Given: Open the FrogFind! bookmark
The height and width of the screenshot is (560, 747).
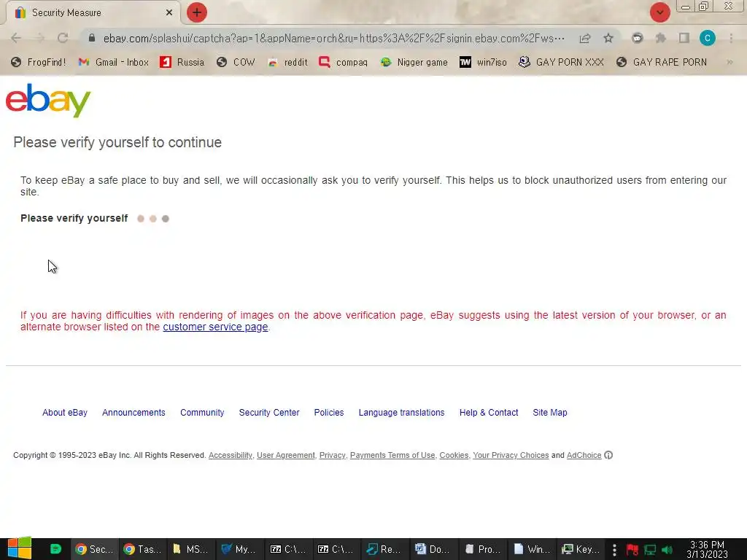Looking at the screenshot, I should click(x=39, y=63).
